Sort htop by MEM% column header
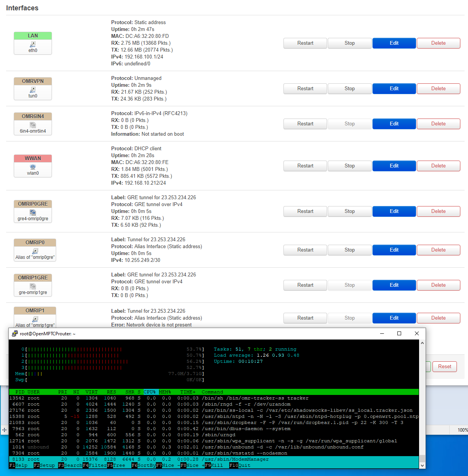The width and height of the screenshot is (468, 476). click(x=165, y=392)
